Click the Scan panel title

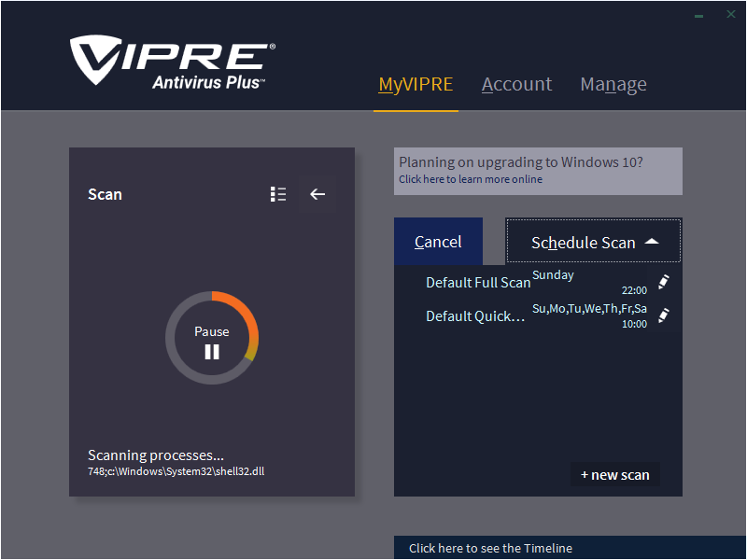(105, 194)
